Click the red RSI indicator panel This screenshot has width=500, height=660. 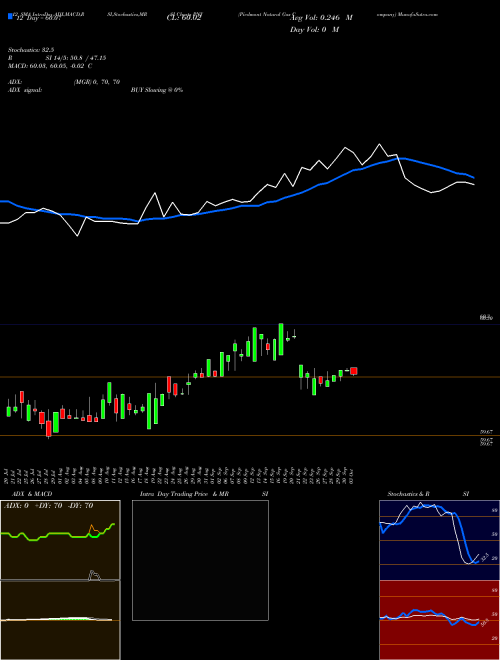(x=439, y=620)
